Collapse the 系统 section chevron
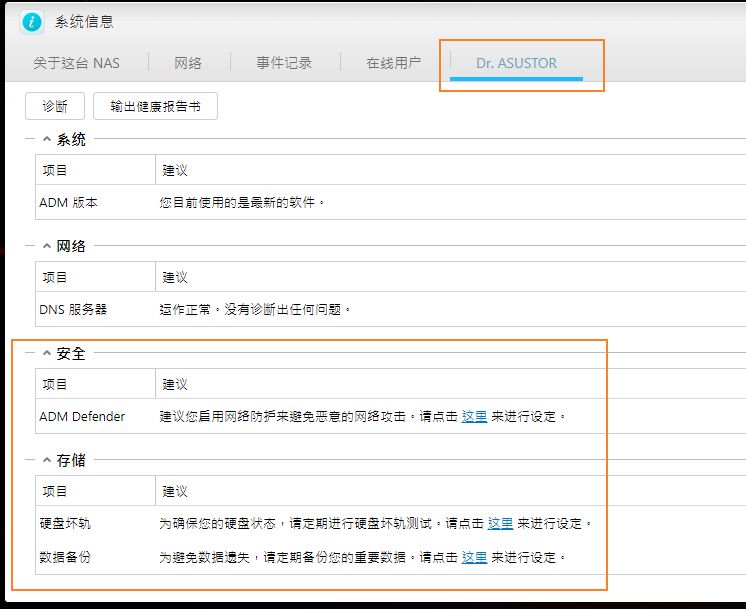Image resolution: width=746 pixels, height=609 pixels. [47, 139]
